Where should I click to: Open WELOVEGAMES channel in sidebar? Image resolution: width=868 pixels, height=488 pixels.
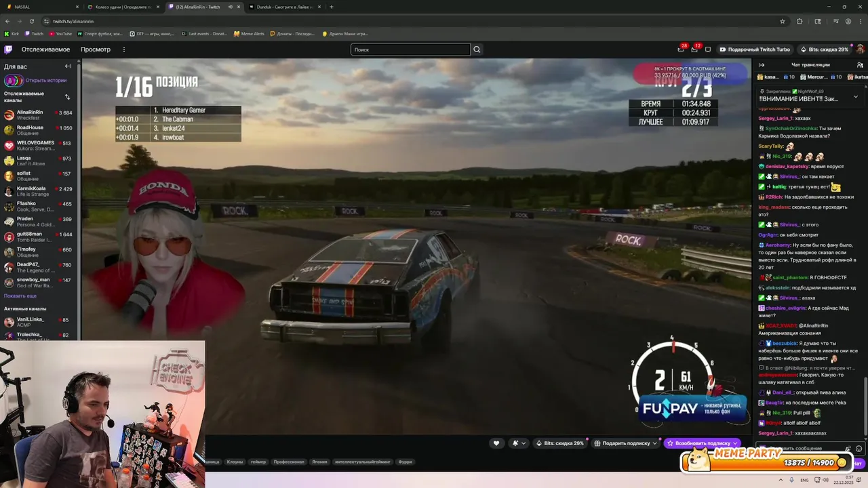[39, 146]
